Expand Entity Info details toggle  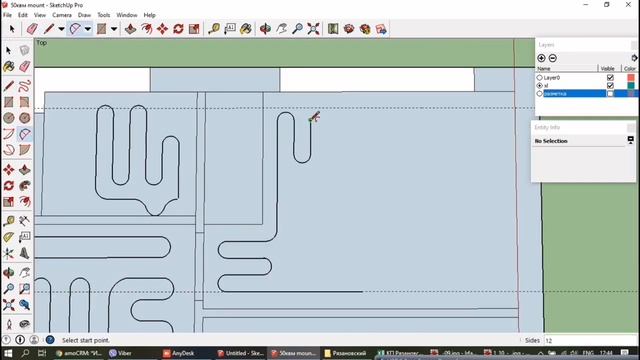[631, 140]
